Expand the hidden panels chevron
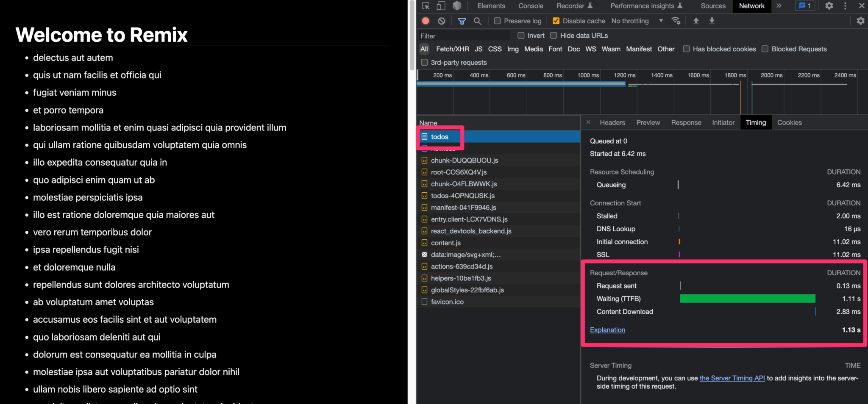The image size is (868, 404). [779, 6]
